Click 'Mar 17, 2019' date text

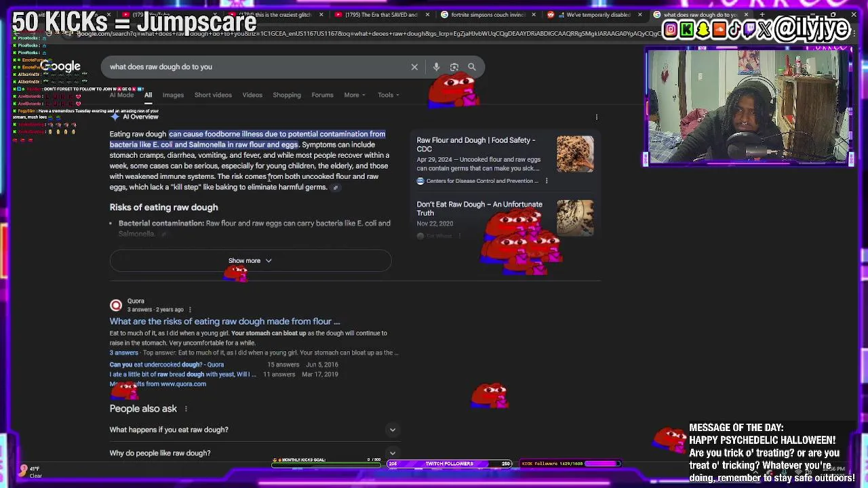coord(319,374)
